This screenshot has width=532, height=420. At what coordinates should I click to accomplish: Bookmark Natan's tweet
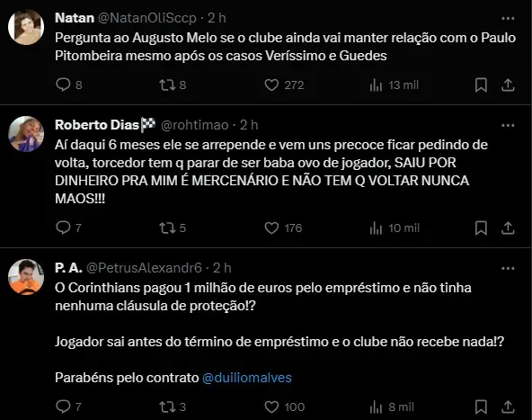click(x=481, y=85)
